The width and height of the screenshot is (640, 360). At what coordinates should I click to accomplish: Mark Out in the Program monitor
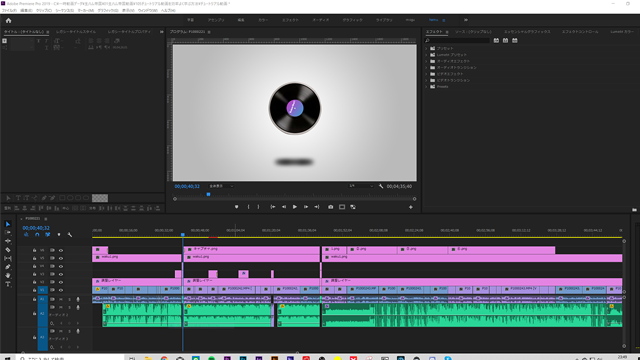point(258,207)
